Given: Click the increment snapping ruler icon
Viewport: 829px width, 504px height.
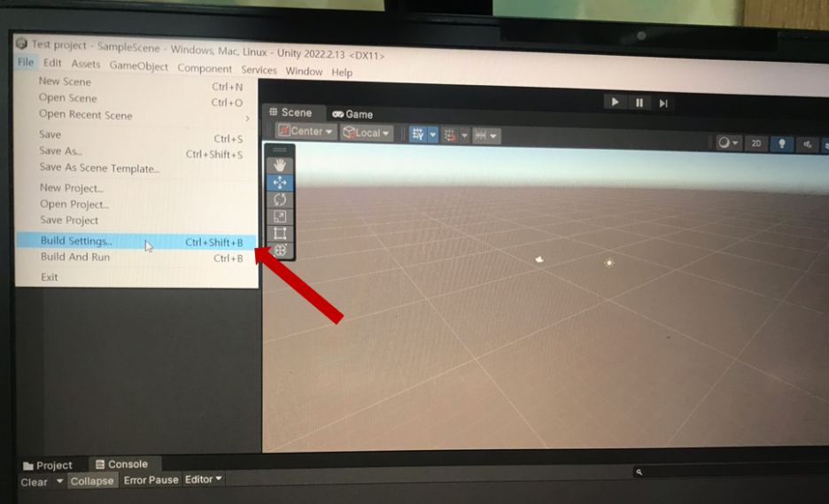Looking at the screenshot, I should pos(480,136).
